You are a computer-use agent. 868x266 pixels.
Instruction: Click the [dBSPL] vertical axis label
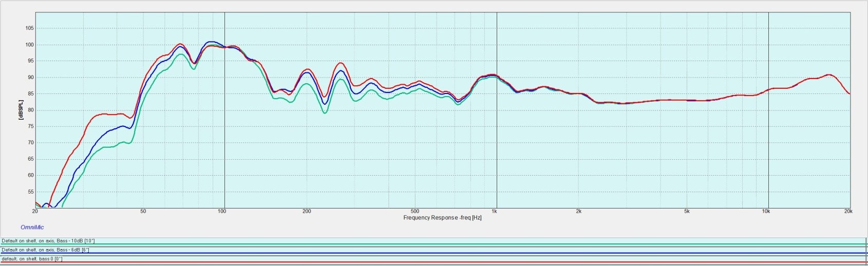pyautogui.click(x=21, y=110)
